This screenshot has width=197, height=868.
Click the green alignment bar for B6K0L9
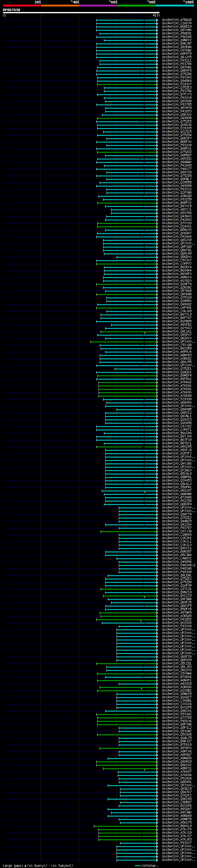pyautogui.click(x=126, y=826)
